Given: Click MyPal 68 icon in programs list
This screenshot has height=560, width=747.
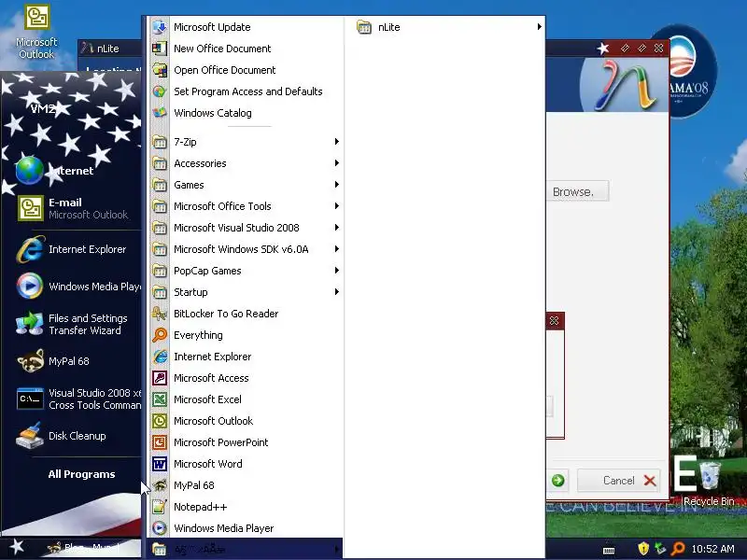Looking at the screenshot, I should 160,485.
